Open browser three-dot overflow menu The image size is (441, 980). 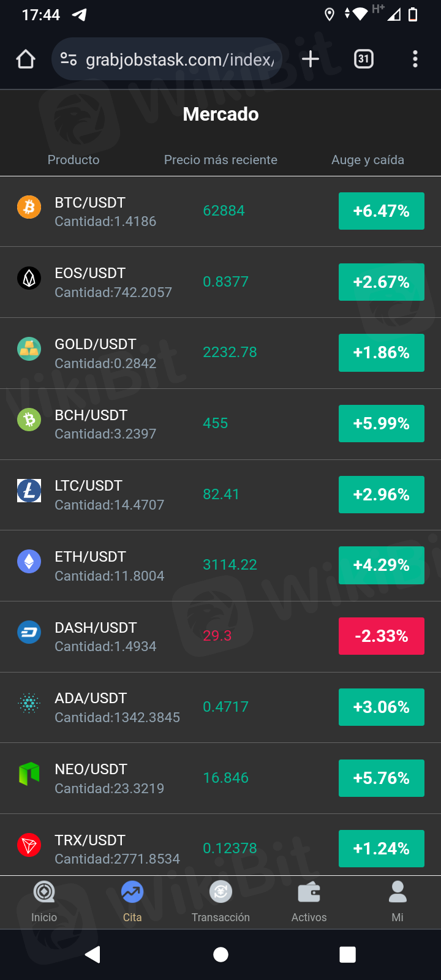pos(415,59)
